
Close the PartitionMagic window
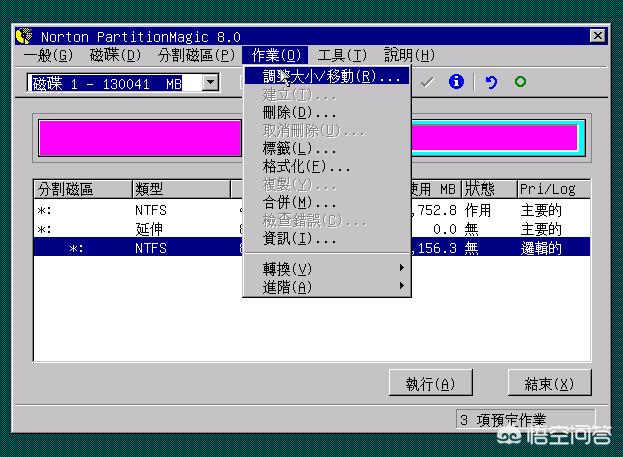(x=598, y=36)
